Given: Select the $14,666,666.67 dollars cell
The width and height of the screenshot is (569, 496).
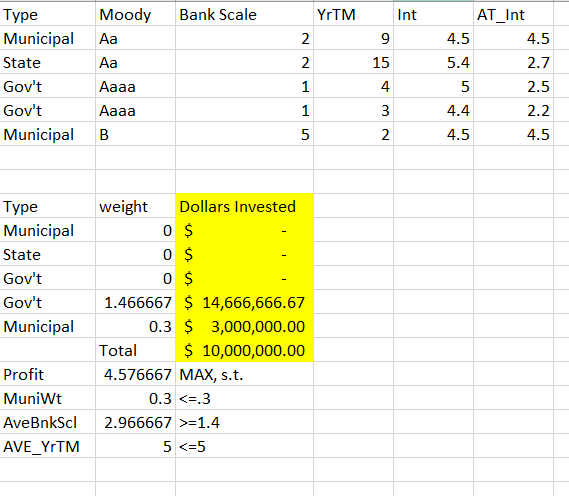Looking at the screenshot, I should (x=244, y=302).
